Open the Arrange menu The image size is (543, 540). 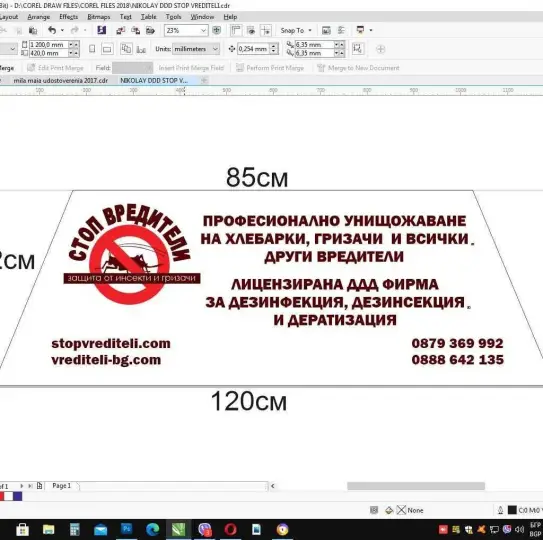pos(38,17)
